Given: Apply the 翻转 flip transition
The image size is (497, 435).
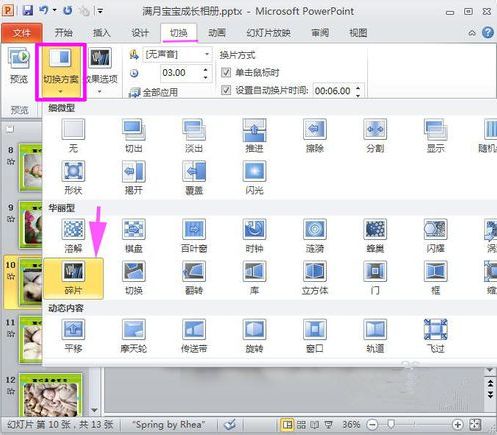Looking at the screenshot, I should click(194, 278).
